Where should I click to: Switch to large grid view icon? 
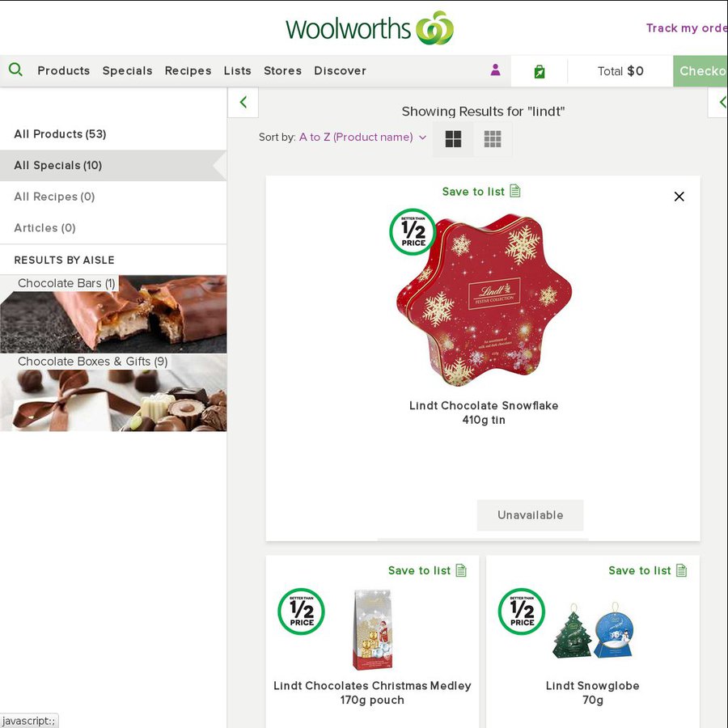tap(453, 139)
